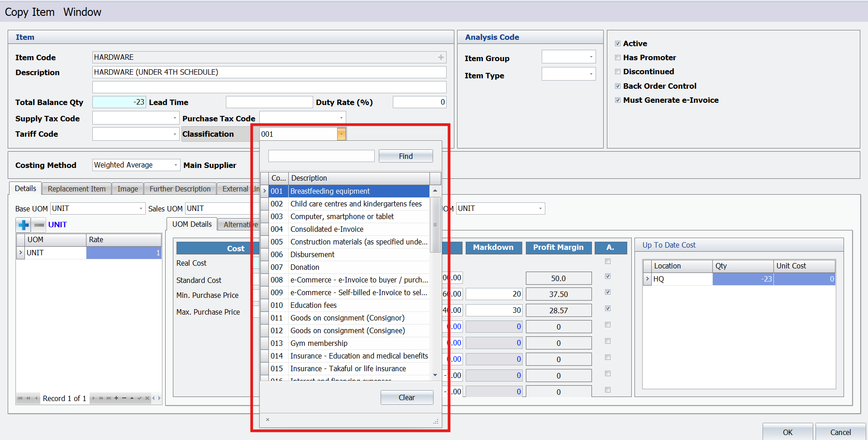Open the Window menu

coord(82,12)
